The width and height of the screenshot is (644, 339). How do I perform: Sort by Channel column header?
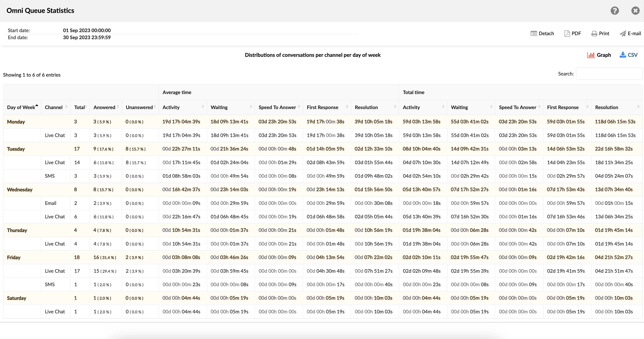pos(56,107)
